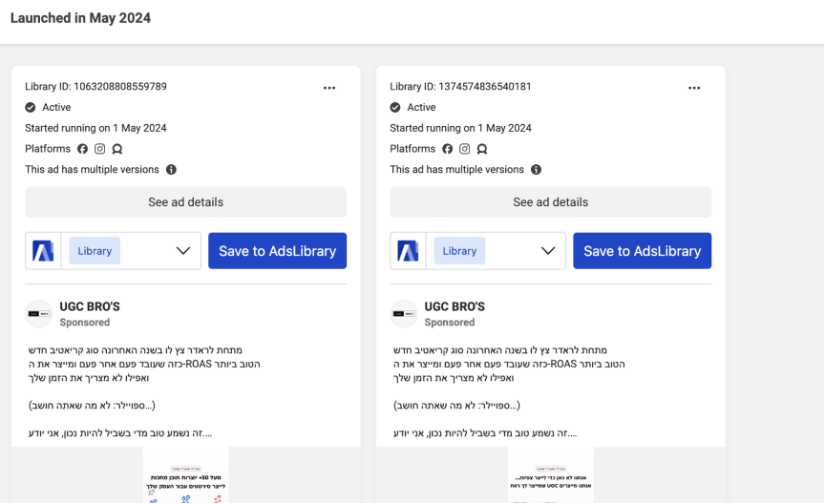Open three-dot menu on first ad card
The height and width of the screenshot is (504, 825).
[x=329, y=88]
